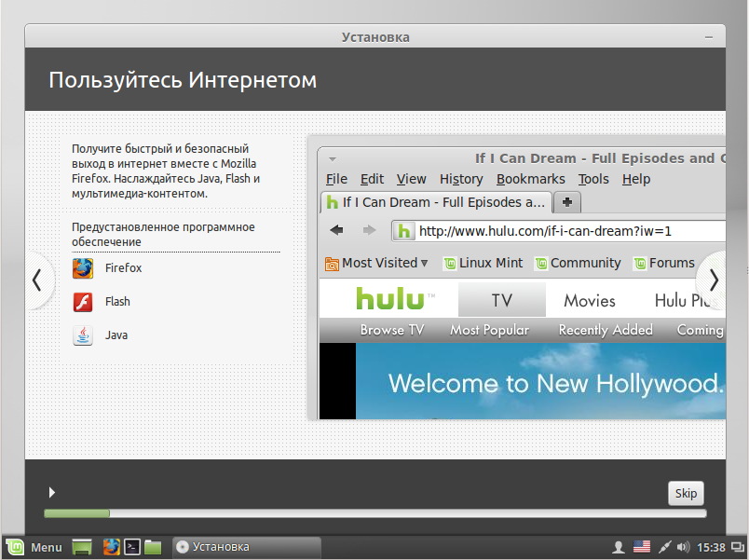Viewport: 749px width, 560px height.
Task: Click the Java icon in software list
Action: tap(83, 335)
